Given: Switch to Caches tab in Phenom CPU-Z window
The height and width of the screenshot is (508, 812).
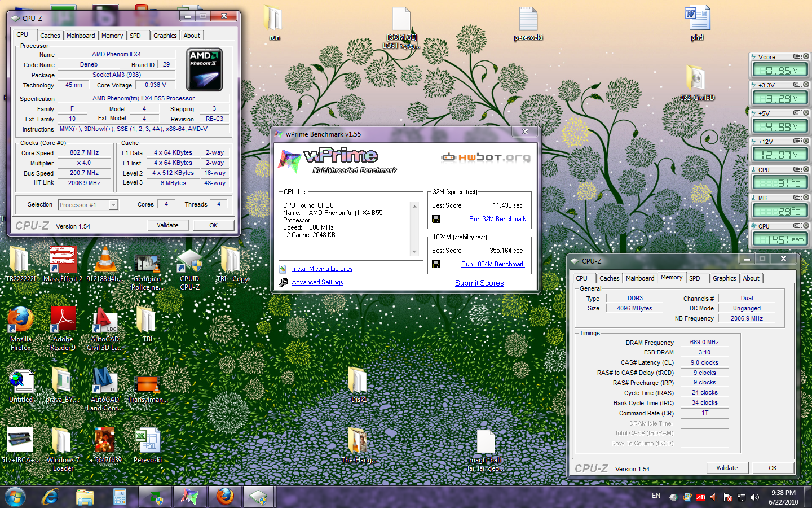Looking at the screenshot, I should tap(50, 36).
